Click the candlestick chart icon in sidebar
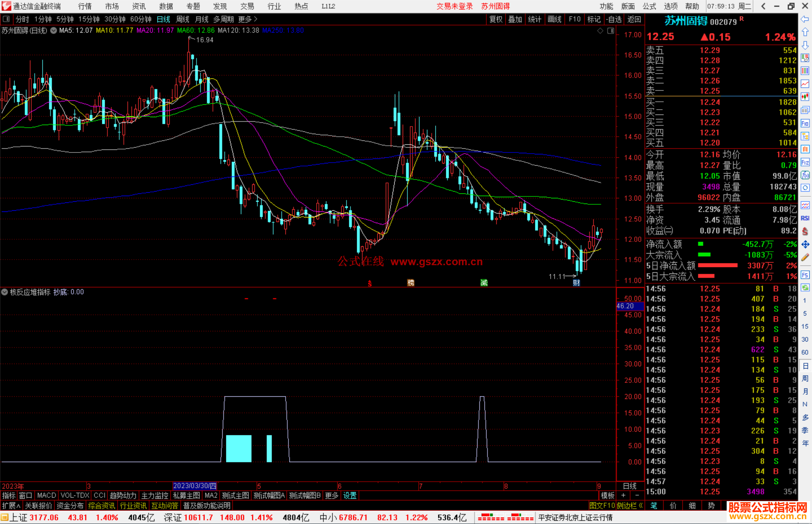The image size is (812, 524). pos(805,97)
